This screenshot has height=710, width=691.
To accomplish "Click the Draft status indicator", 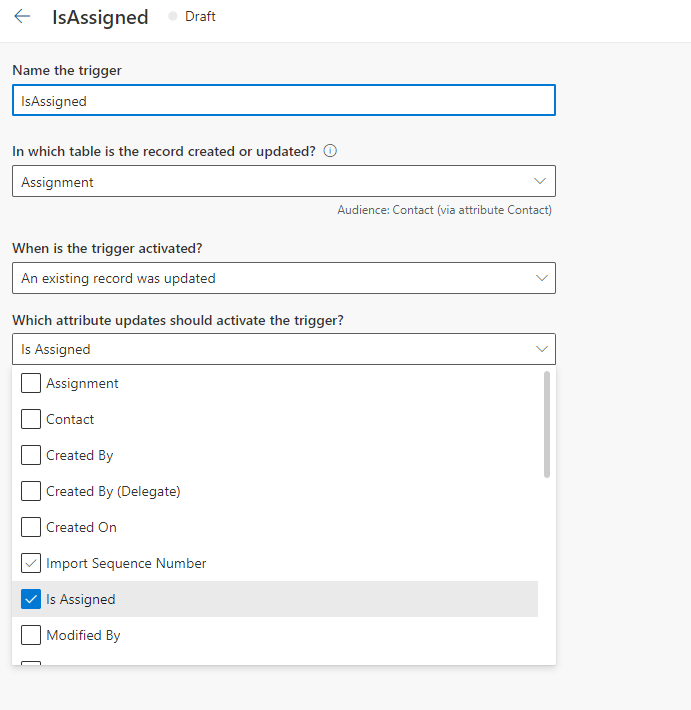I will coord(192,17).
